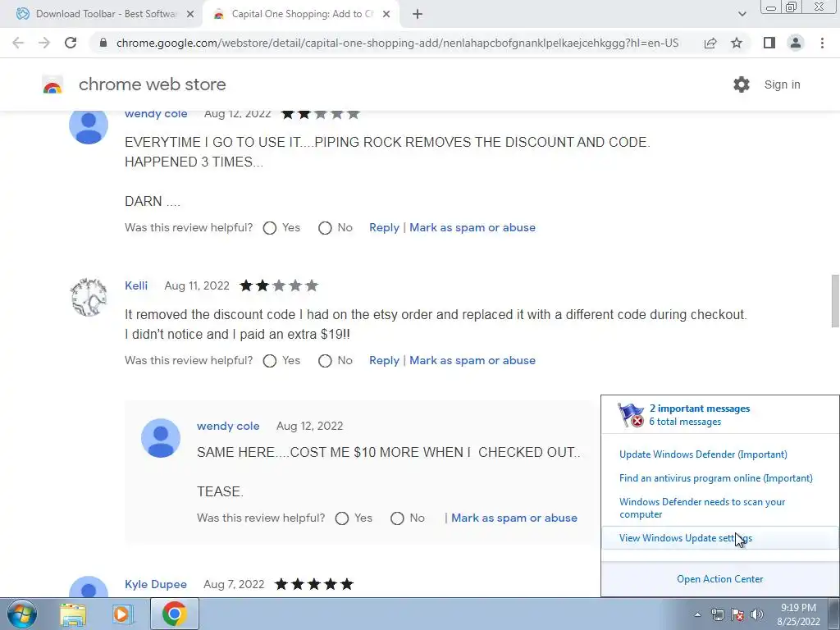Click Kelli's profile picture
The width and height of the screenshot is (840, 630).
coord(89,297)
